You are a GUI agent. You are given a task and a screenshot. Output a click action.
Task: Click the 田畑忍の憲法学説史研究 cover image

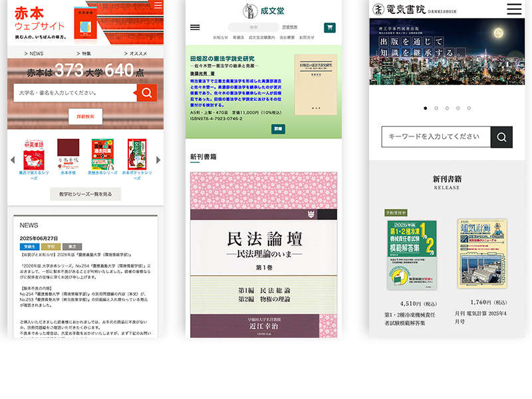click(x=316, y=85)
